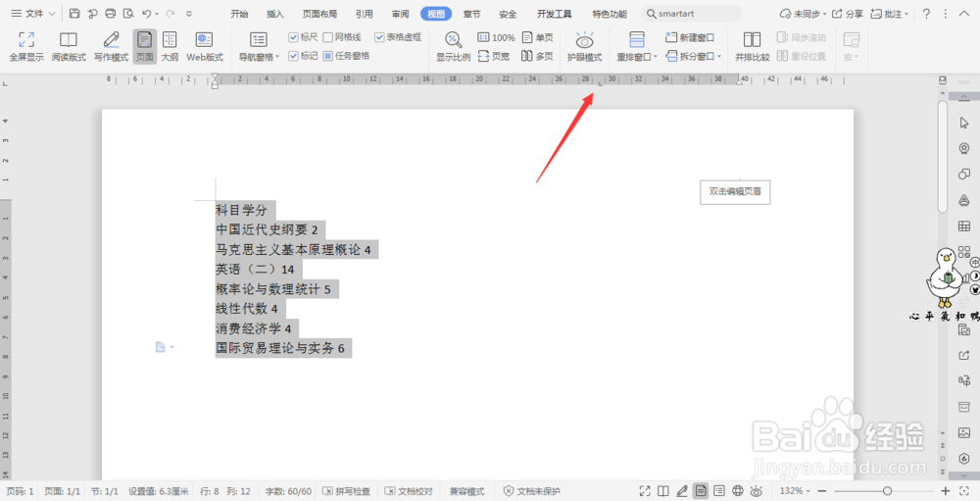Click the picture icon in right sidebar
The height and width of the screenshot is (501, 980).
(x=964, y=432)
